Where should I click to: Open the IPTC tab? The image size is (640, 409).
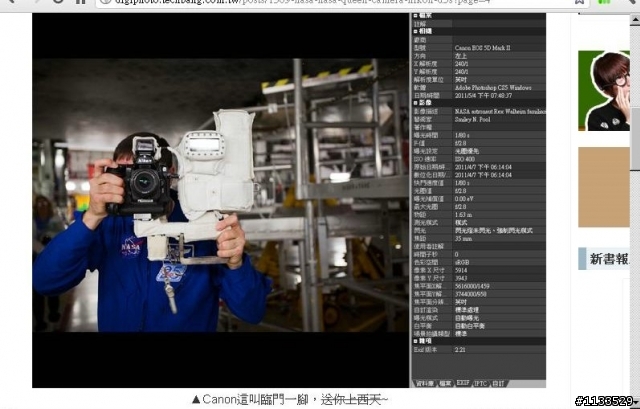pos(480,383)
